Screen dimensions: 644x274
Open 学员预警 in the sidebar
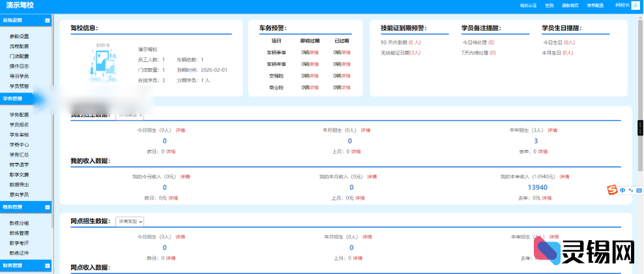[20, 86]
